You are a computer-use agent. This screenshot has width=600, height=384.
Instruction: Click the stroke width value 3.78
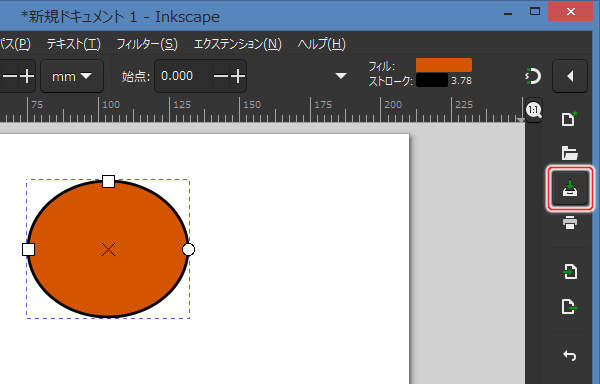[x=461, y=81]
